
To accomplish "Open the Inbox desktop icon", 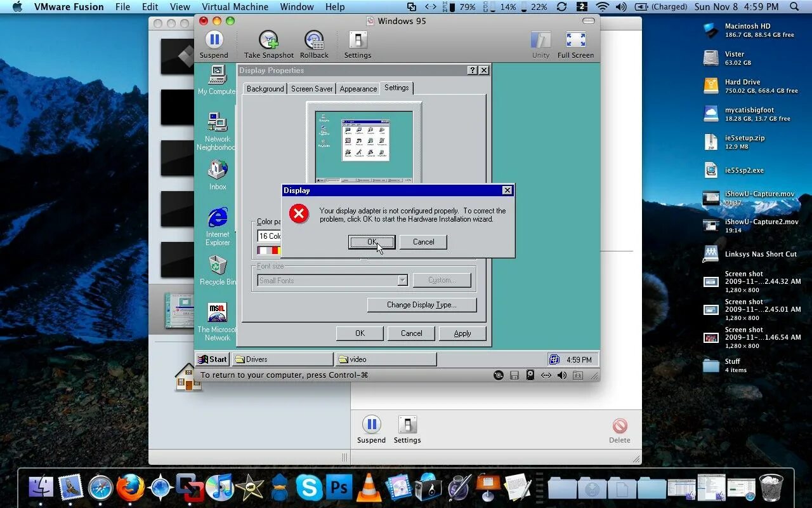I will click(218, 175).
